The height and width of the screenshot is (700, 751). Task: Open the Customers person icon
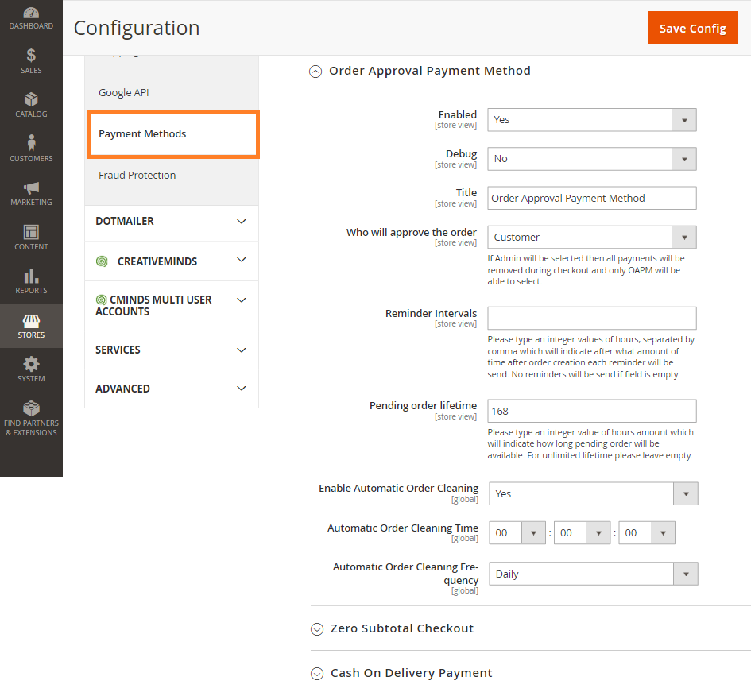click(x=31, y=143)
